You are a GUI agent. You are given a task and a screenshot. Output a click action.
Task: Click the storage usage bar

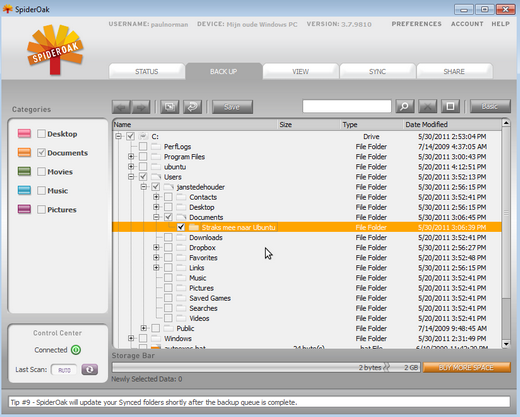(266, 367)
